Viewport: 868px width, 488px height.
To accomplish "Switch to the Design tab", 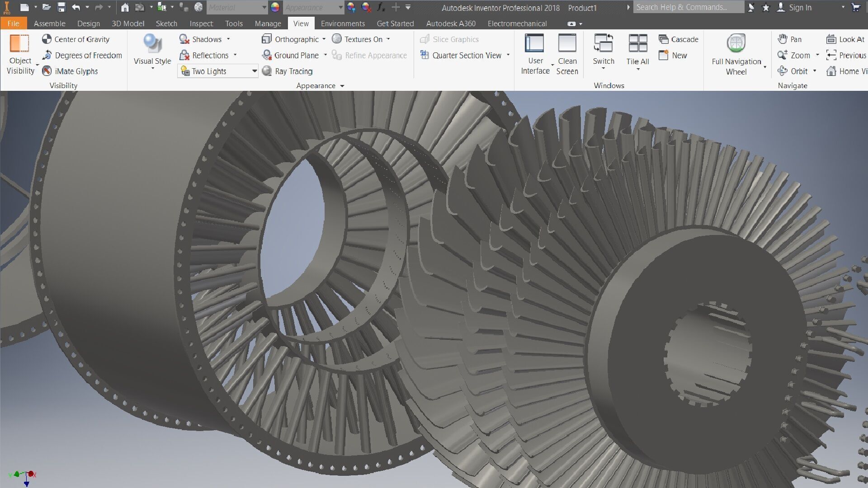I will [89, 23].
